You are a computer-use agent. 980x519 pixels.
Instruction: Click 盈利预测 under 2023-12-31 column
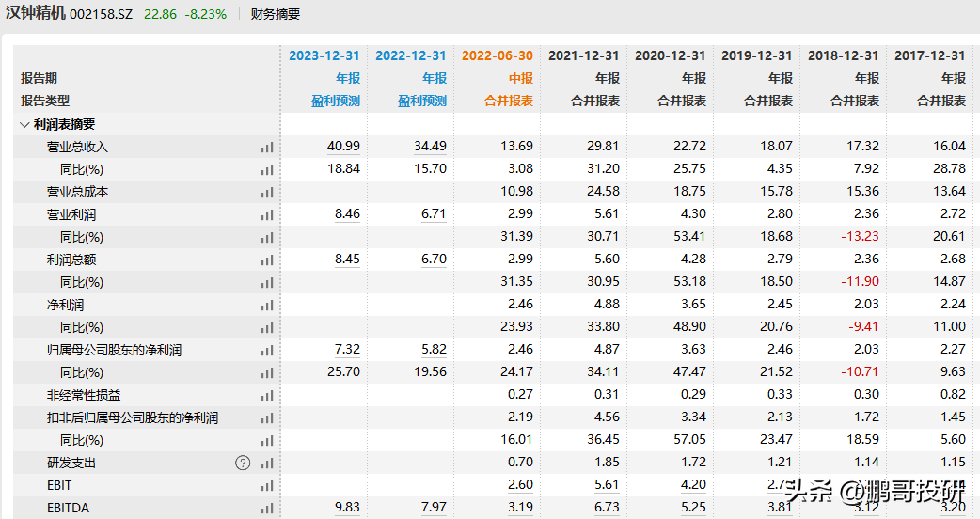pos(336,101)
